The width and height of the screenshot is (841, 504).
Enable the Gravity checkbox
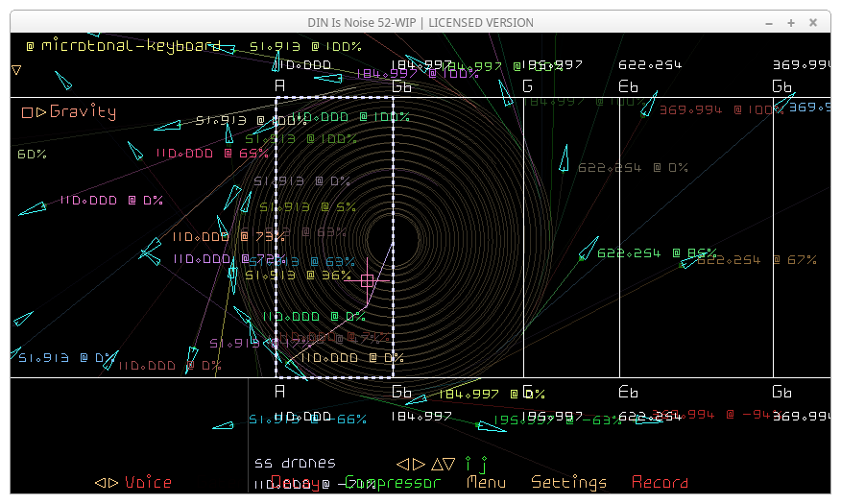27,112
